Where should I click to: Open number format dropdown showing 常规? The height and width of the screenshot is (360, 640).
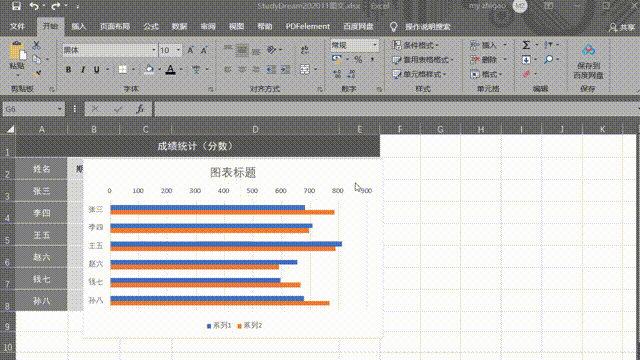[x=375, y=45]
